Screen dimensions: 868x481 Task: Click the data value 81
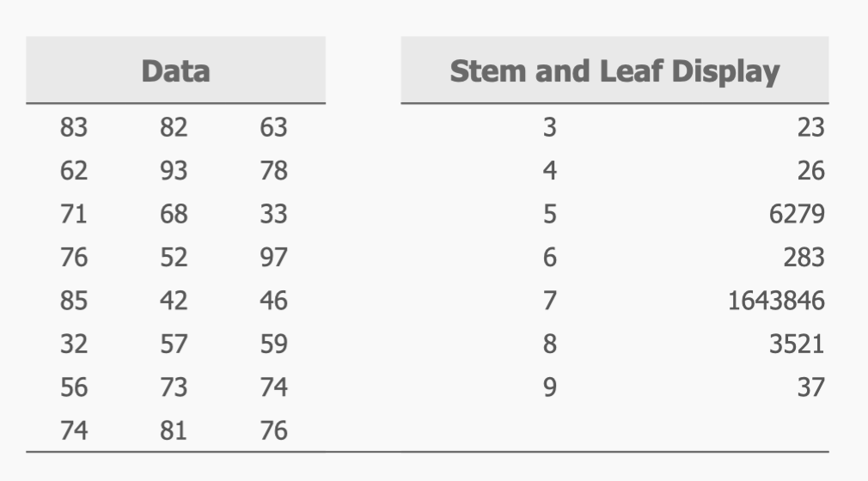(x=174, y=429)
